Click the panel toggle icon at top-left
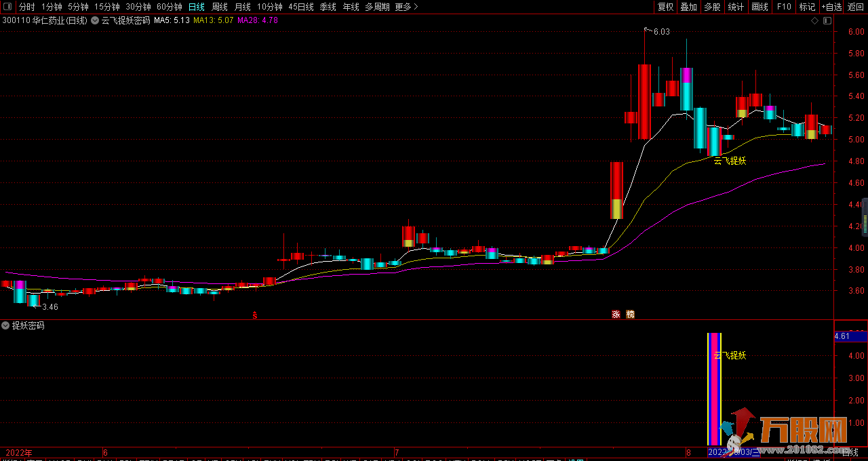The width and height of the screenshot is (868, 461). pyautogui.click(x=7, y=7)
